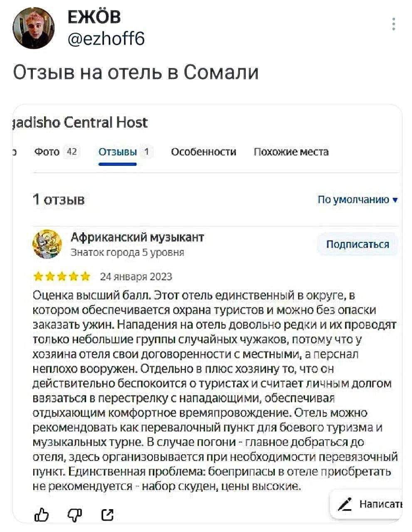The width and height of the screenshot is (412, 532).
Task: Click the pencil icon on the Написать button
Action: tap(345, 504)
